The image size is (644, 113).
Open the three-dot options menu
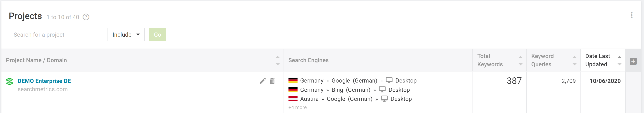point(631,15)
